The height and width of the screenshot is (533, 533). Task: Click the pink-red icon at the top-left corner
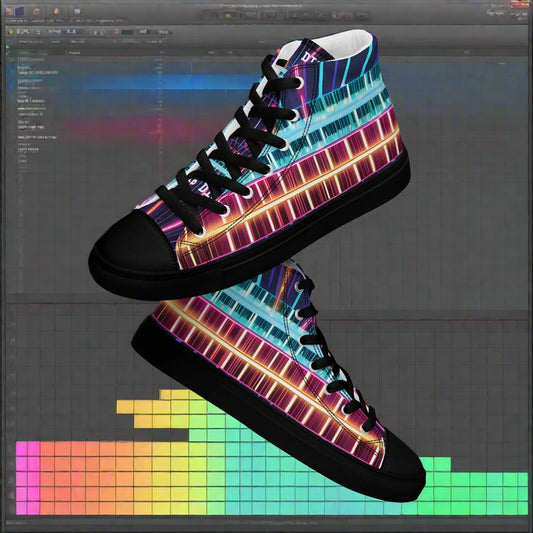[9, 12]
